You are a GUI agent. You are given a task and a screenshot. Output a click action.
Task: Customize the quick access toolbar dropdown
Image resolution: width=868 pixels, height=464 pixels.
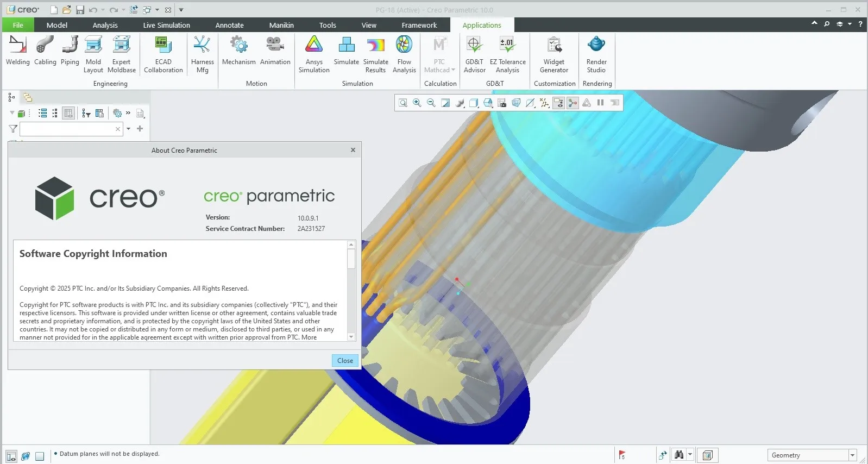click(x=181, y=10)
